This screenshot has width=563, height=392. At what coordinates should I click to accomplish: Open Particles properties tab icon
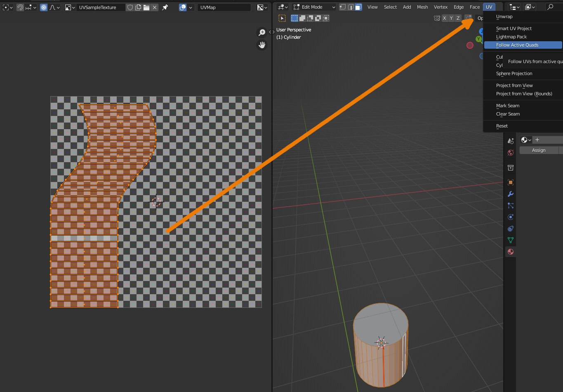[x=511, y=205]
